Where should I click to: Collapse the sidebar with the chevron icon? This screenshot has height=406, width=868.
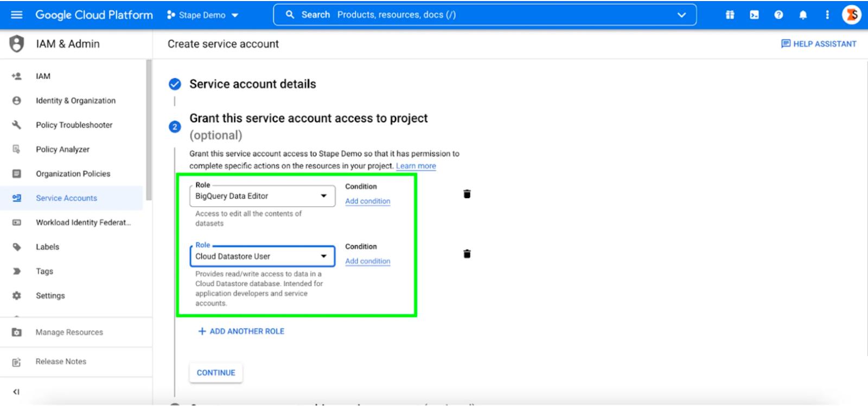(16, 392)
